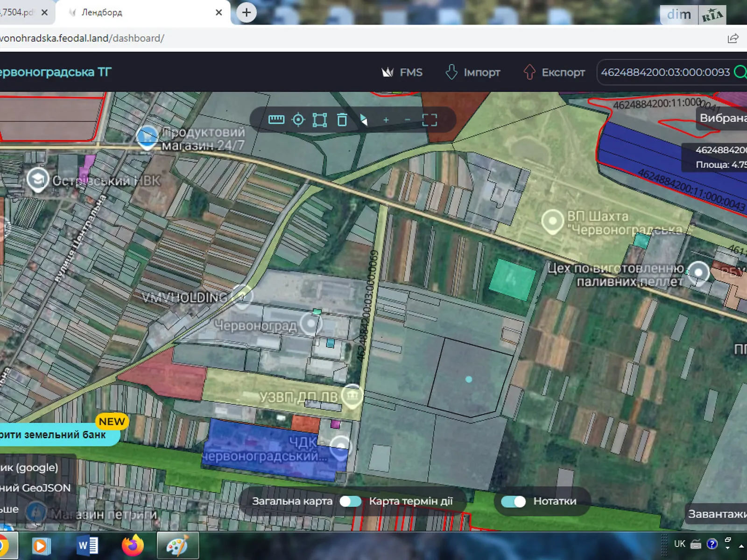This screenshot has height=560, width=747.
Task: Click the compass north arrow icon
Action: [364, 120]
